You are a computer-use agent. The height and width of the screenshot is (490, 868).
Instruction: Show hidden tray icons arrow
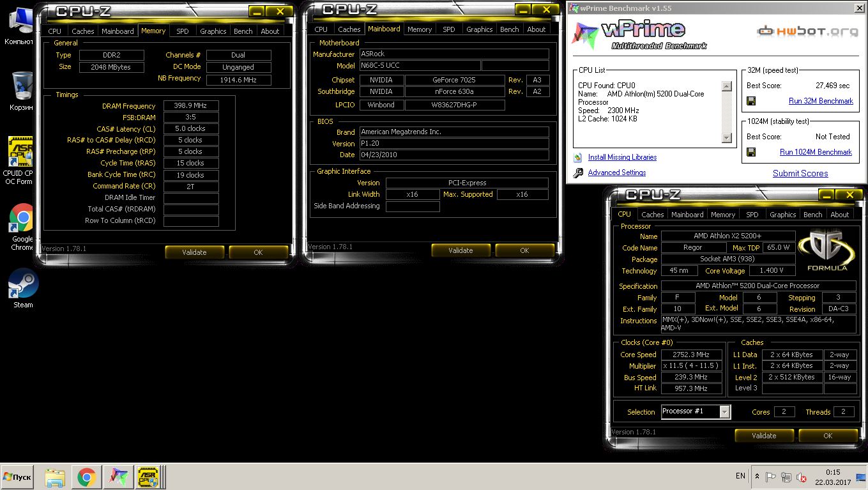(x=758, y=477)
